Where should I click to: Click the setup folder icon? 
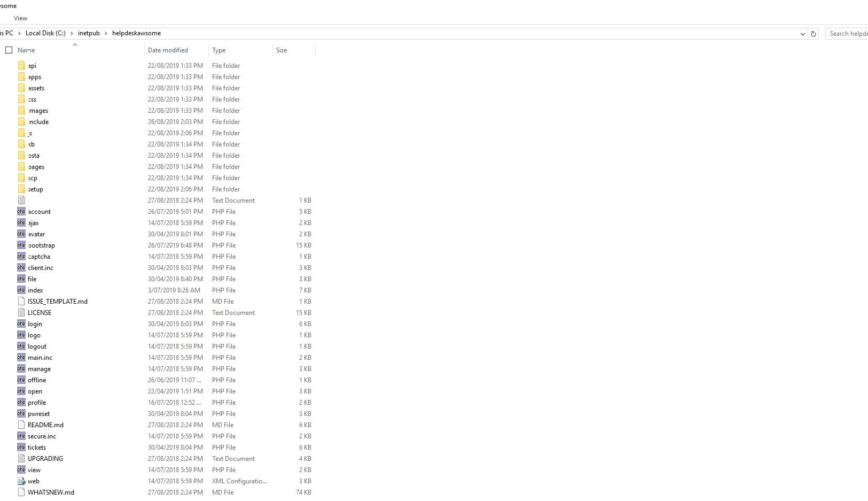tap(21, 189)
